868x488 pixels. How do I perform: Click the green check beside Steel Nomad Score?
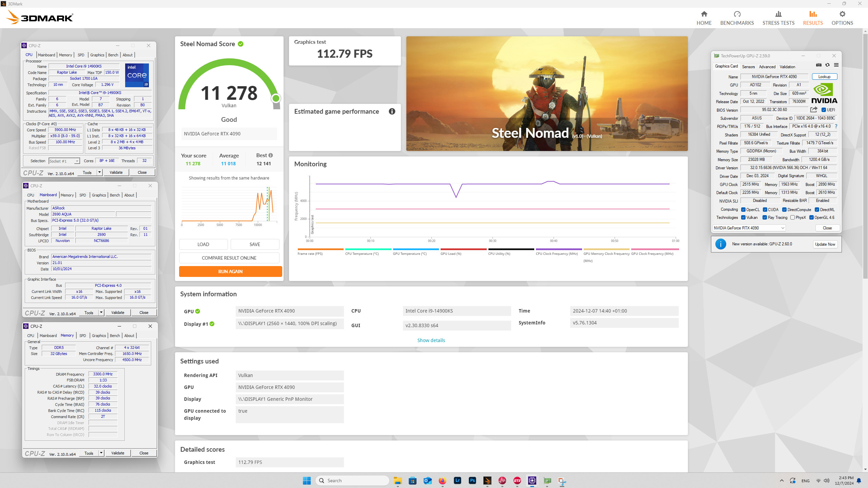[240, 44]
